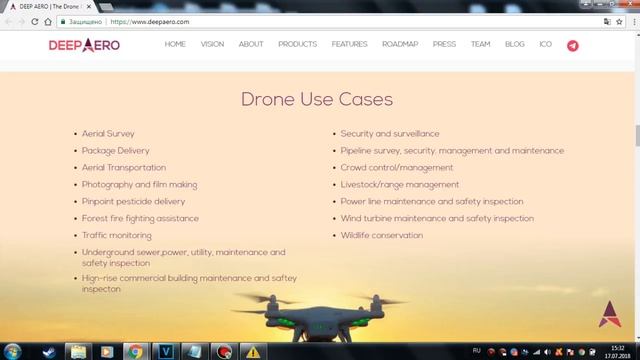Screen dimensions: 640x360
Task: Open the media player taskbar icon
Action: pos(107,352)
